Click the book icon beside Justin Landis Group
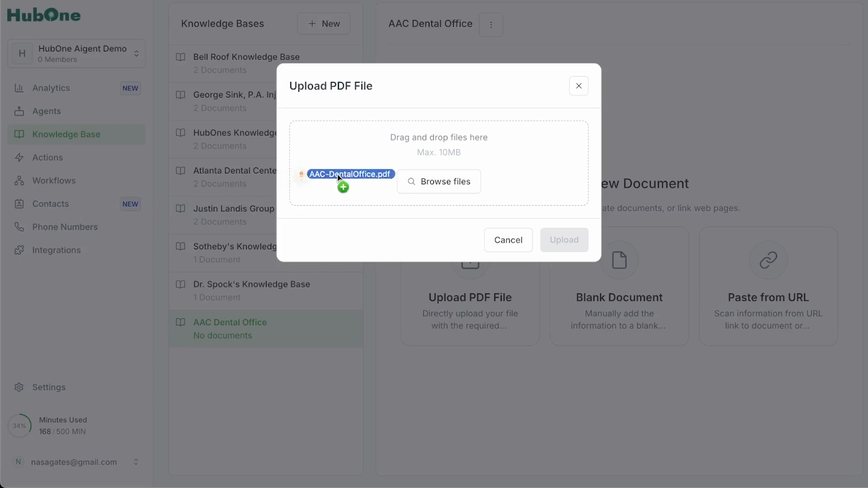The width and height of the screenshot is (868, 488). [x=181, y=208]
